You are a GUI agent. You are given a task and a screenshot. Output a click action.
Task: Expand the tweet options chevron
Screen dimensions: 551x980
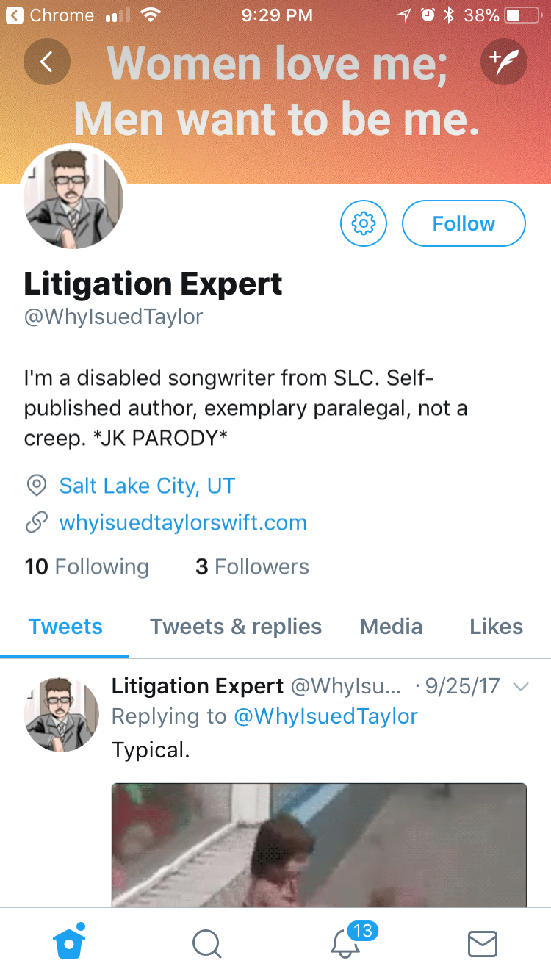pyautogui.click(x=520, y=687)
